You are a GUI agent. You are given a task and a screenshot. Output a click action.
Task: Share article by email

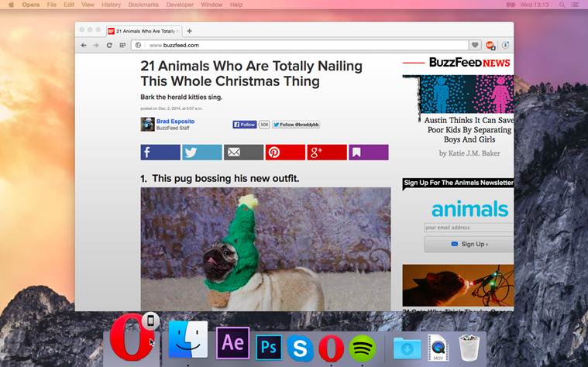[x=243, y=153]
